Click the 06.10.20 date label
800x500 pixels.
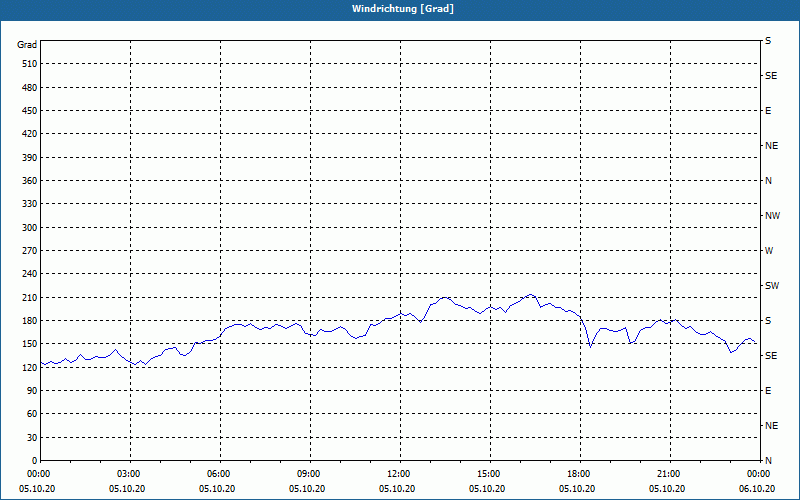coord(757,489)
